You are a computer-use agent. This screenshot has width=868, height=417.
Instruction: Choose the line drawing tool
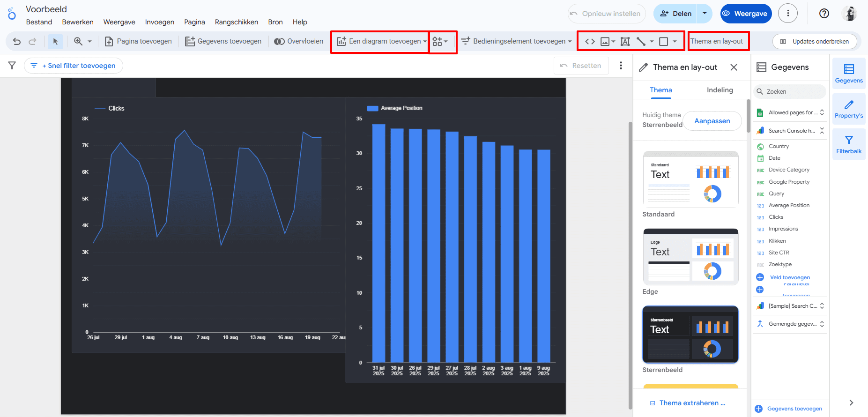pyautogui.click(x=641, y=41)
